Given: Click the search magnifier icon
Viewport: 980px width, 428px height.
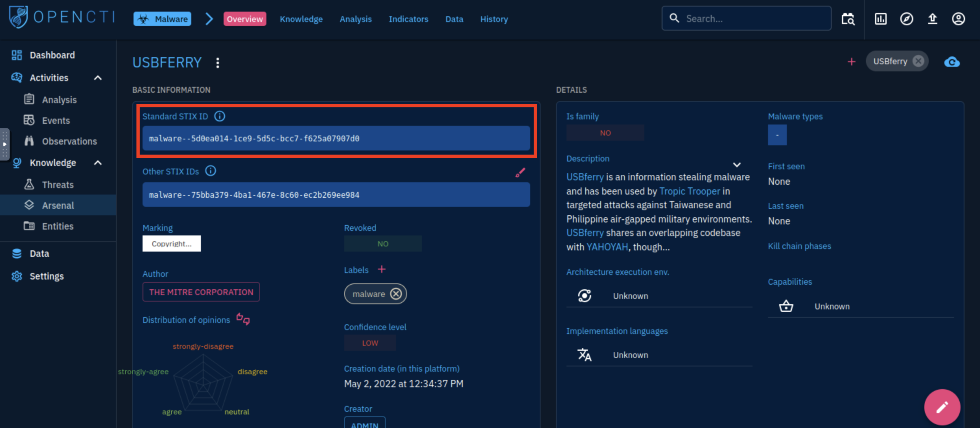Looking at the screenshot, I should click(675, 18).
